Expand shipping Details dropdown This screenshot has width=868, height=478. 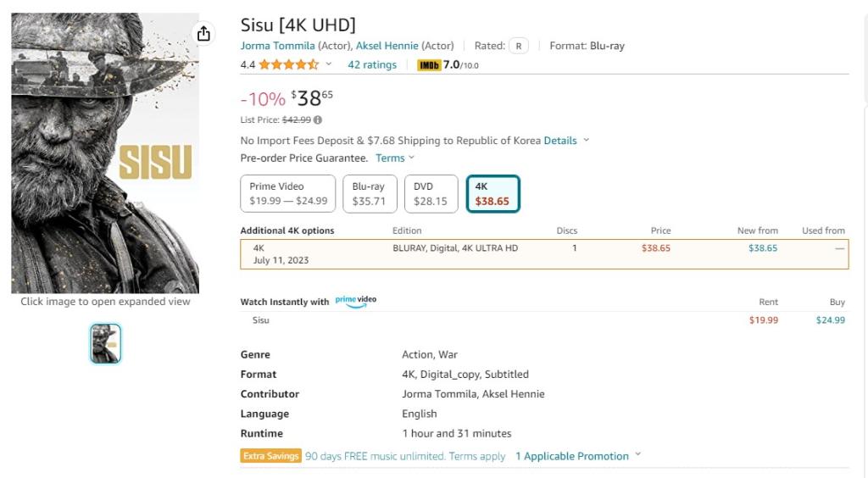pos(565,141)
